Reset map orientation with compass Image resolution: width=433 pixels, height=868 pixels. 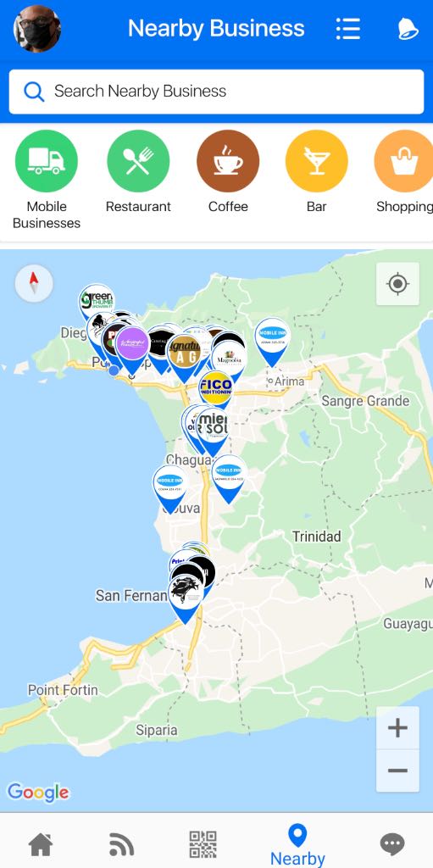coord(34,283)
